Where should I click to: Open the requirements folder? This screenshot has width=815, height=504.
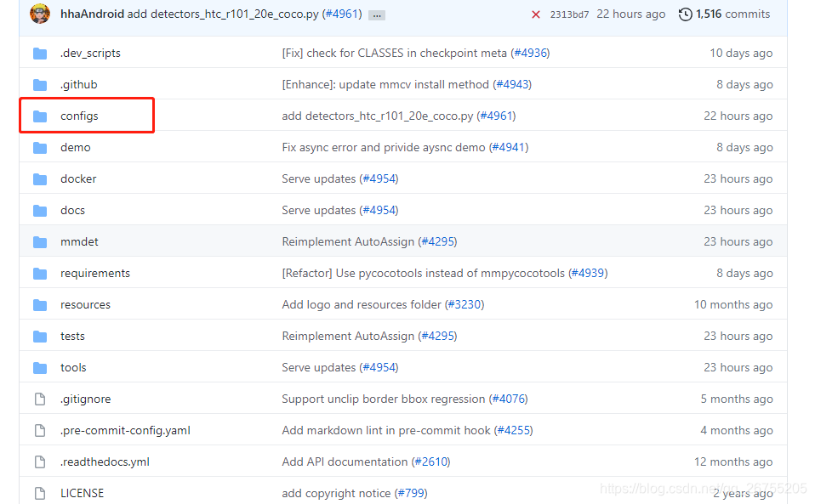(95, 273)
